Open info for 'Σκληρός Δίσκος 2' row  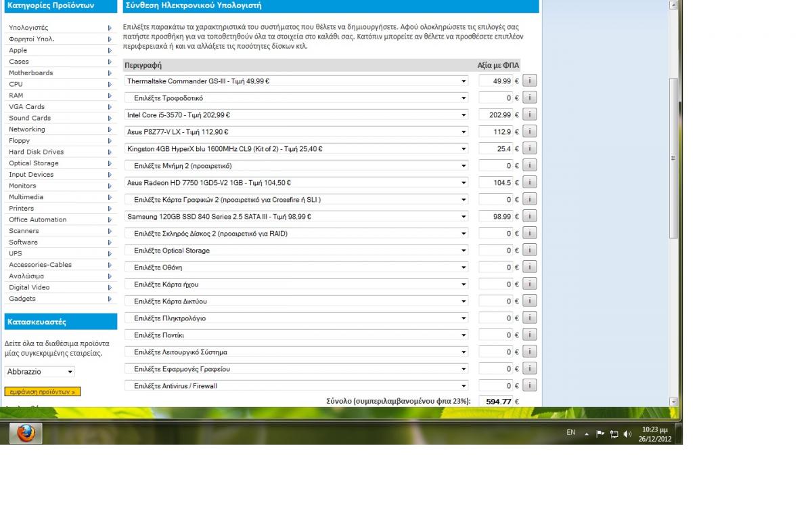pos(530,233)
